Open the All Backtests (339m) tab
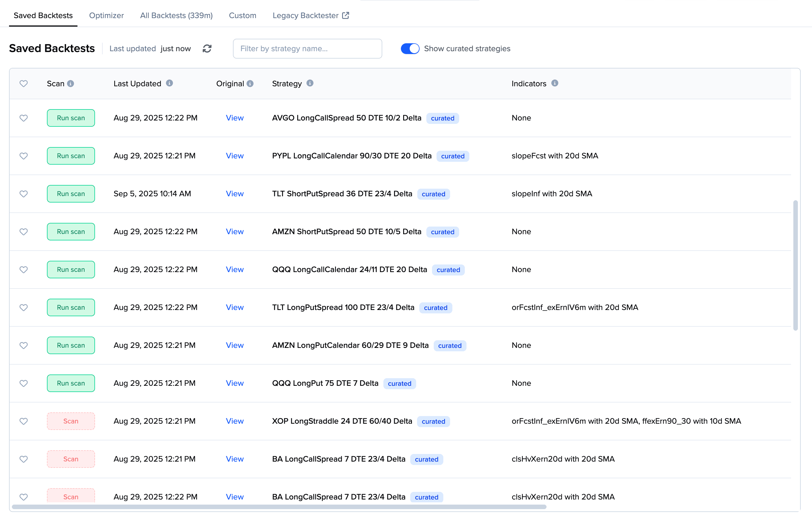The image size is (812, 521). (x=176, y=16)
